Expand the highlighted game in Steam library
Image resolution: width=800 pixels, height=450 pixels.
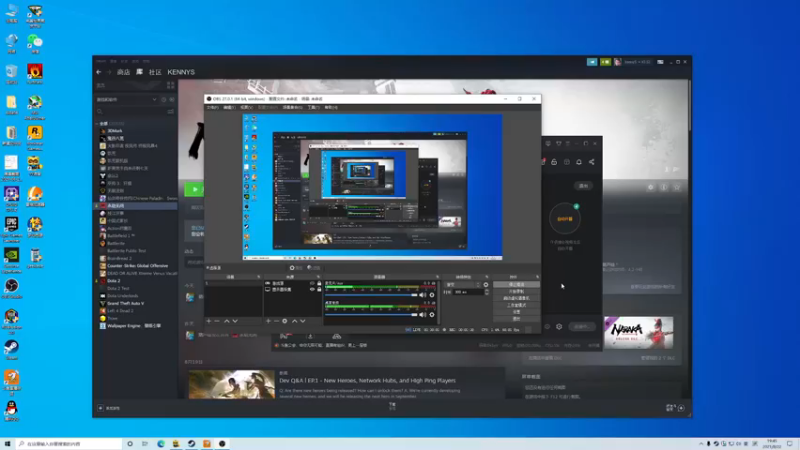(97, 206)
